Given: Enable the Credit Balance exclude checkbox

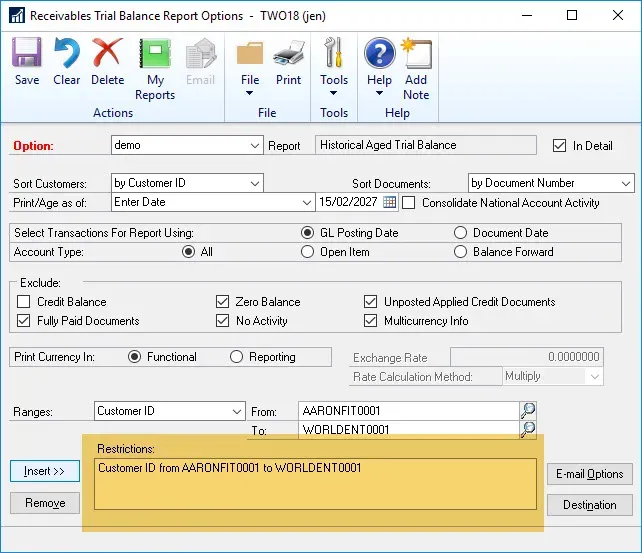Looking at the screenshot, I should point(24,302).
